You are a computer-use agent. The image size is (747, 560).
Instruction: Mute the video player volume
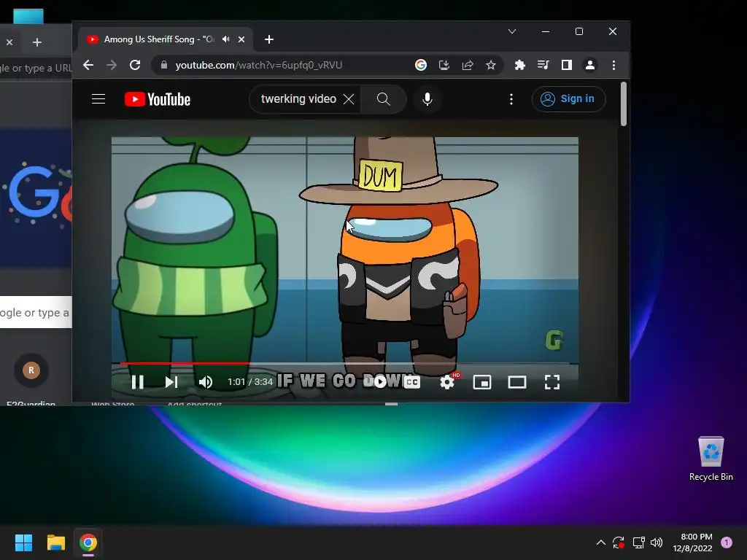click(x=205, y=382)
